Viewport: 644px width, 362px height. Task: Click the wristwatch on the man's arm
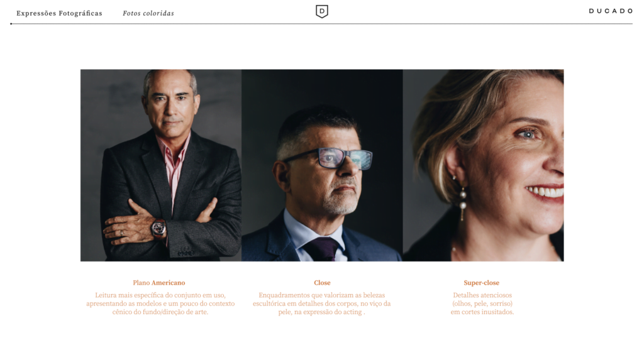pyautogui.click(x=158, y=228)
